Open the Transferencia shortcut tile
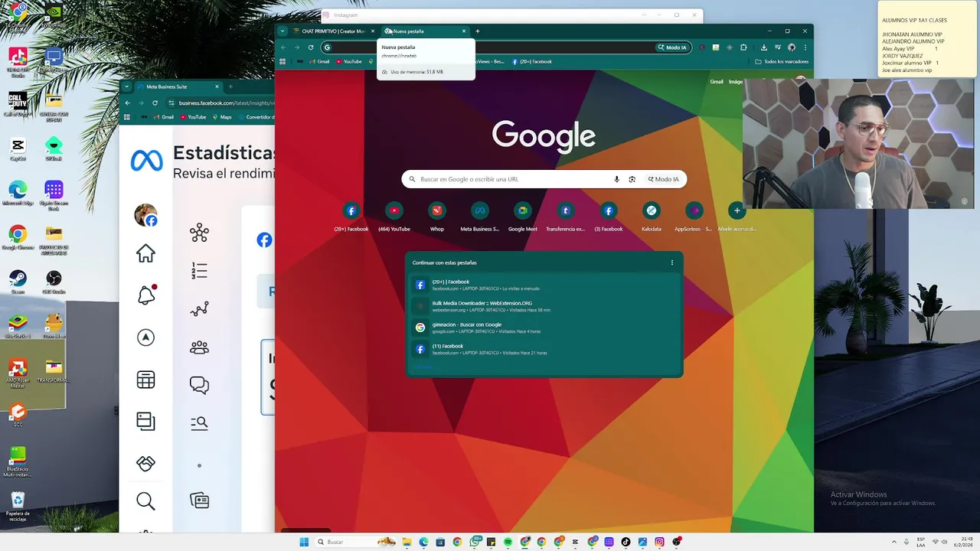 pos(565,216)
